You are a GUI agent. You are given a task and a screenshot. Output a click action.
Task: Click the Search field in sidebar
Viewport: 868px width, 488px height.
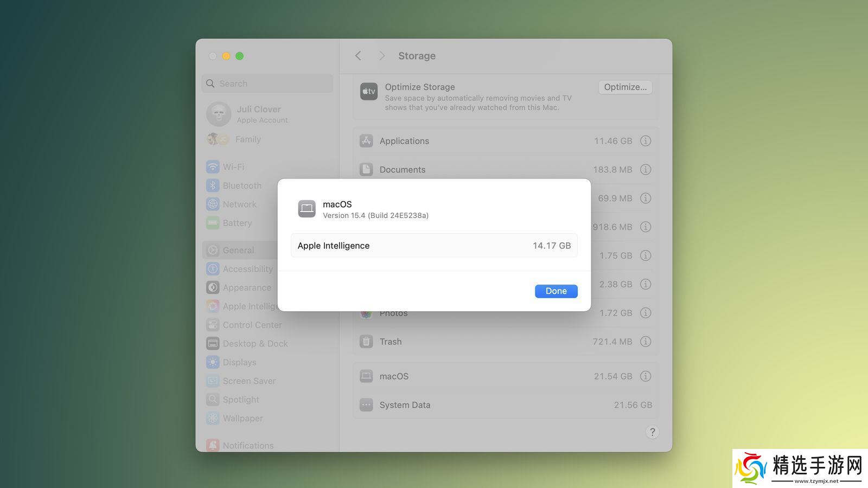tap(267, 84)
